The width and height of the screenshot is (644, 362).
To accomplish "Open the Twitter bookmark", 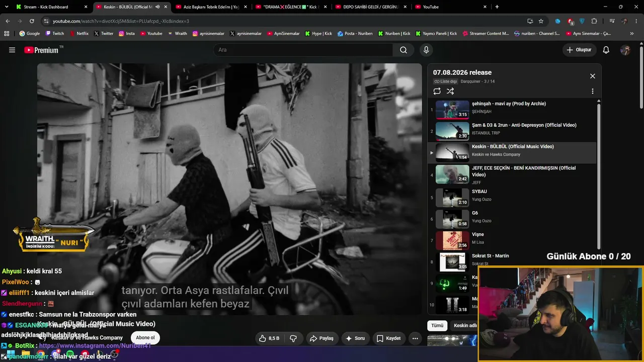I will [x=104, y=34].
